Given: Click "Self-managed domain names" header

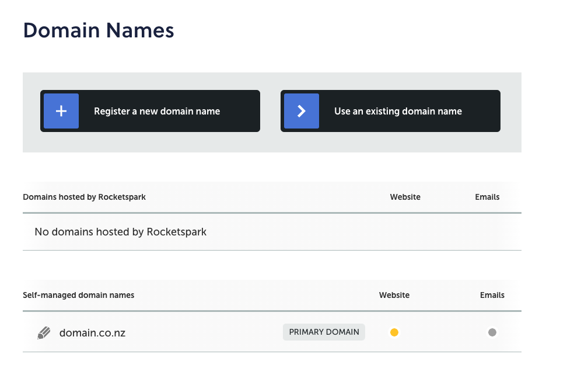Looking at the screenshot, I should pos(78,295).
